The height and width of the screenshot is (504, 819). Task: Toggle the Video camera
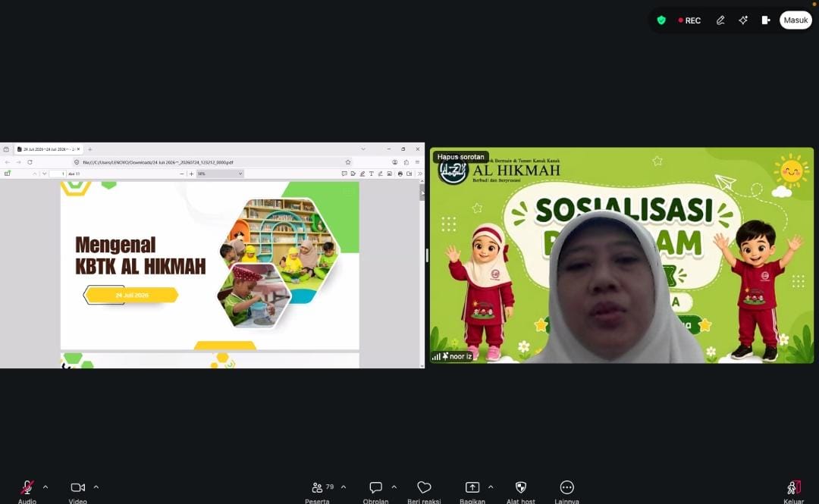[x=78, y=491]
